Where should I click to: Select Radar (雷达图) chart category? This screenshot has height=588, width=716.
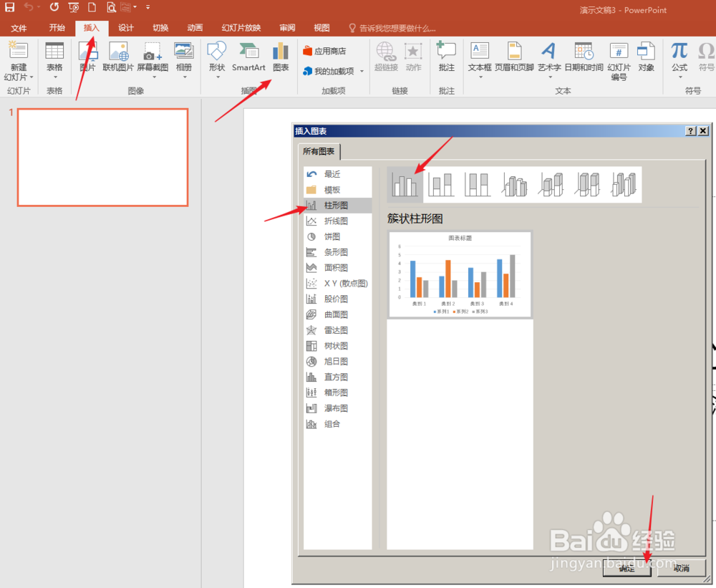click(337, 330)
